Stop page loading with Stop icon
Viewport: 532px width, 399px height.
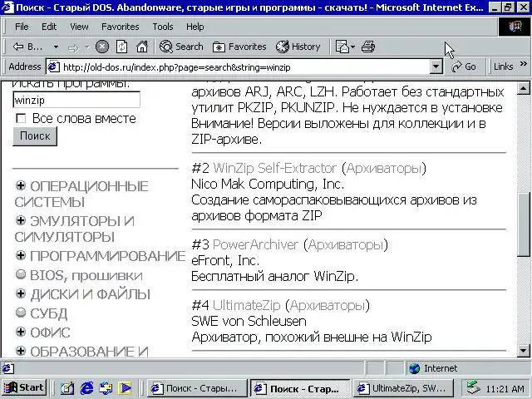coord(102,47)
